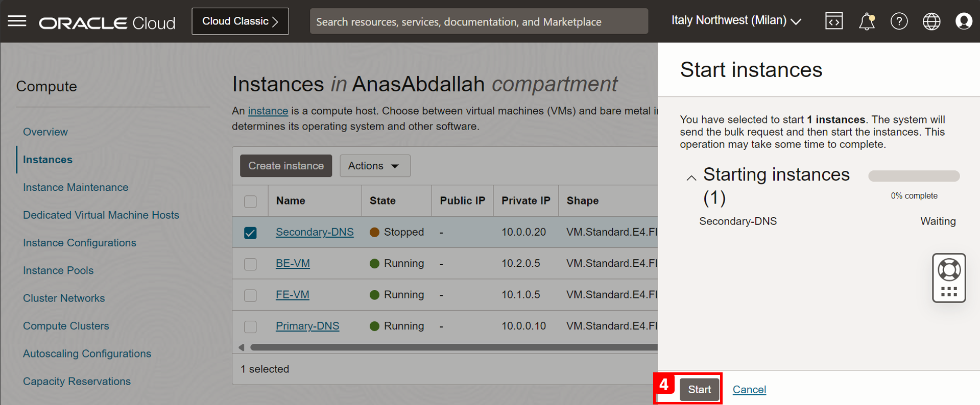Click the Stopped state of Secondary-DNS
The width and height of the screenshot is (980, 405).
click(397, 232)
